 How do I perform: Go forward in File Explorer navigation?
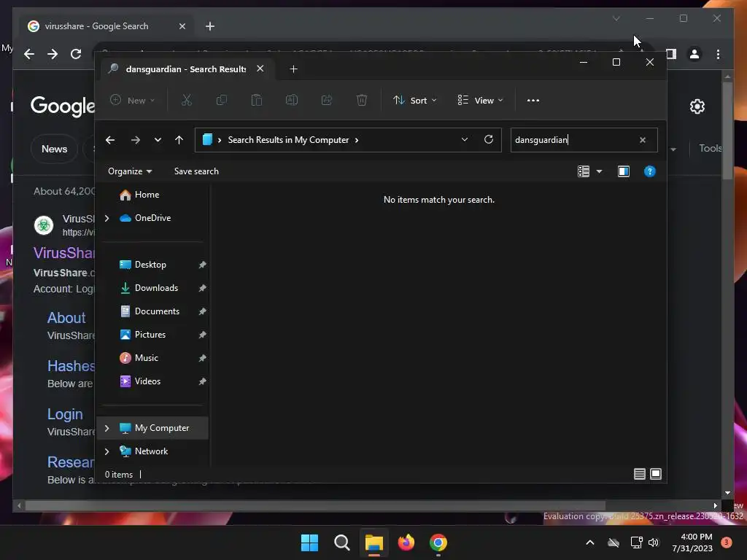pos(136,140)
